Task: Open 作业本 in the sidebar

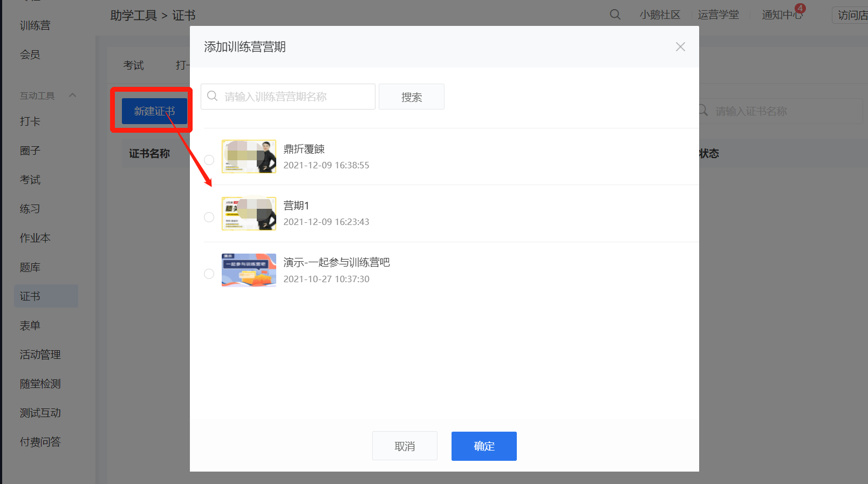Action: (x=35, y=238)
